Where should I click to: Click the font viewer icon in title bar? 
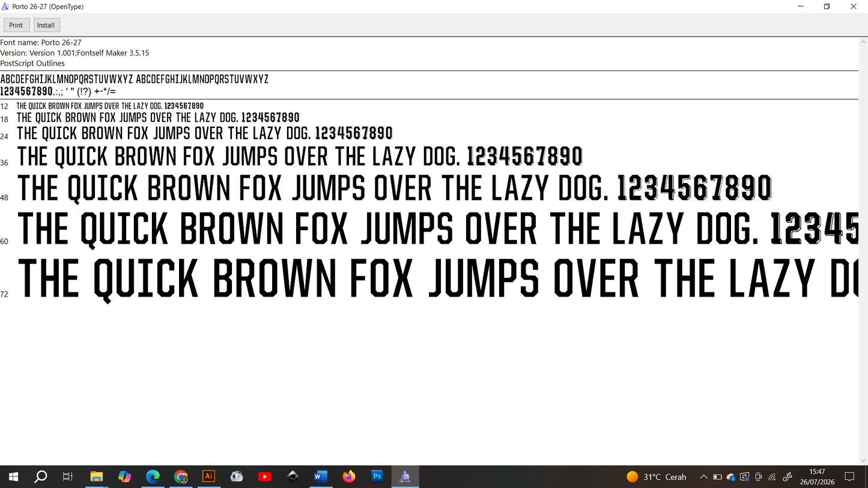5,7
